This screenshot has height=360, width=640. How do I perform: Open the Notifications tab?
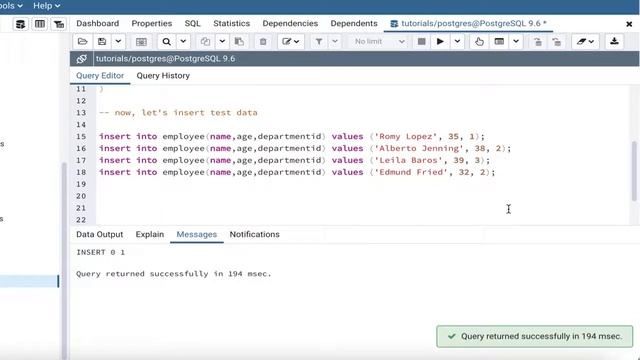click(255, 234)
